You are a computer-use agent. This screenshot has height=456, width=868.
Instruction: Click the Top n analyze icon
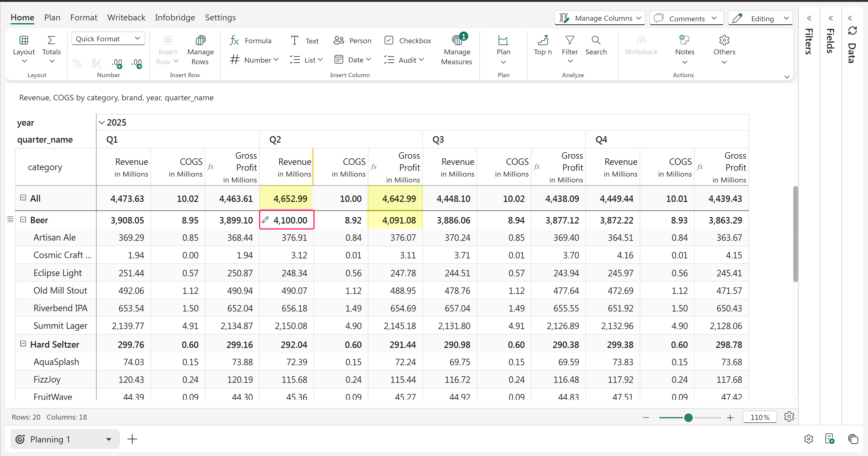pyautogui.click(x=542, y=40)
